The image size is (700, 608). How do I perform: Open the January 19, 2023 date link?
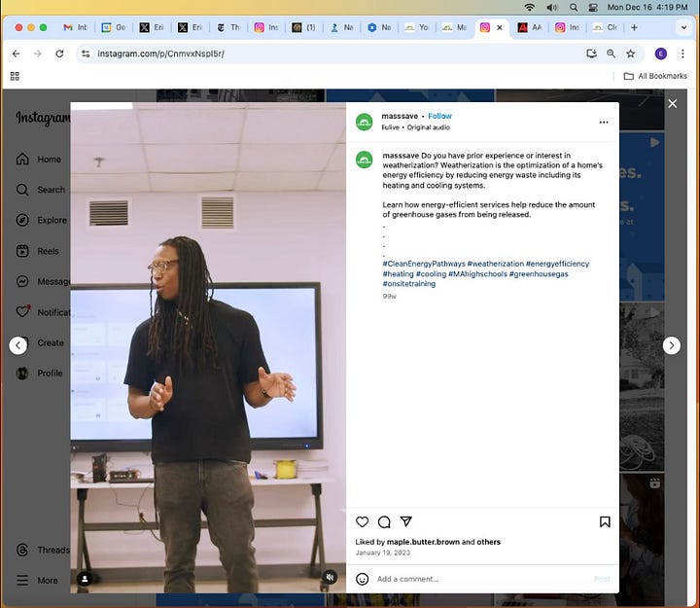tap(383, 553)
